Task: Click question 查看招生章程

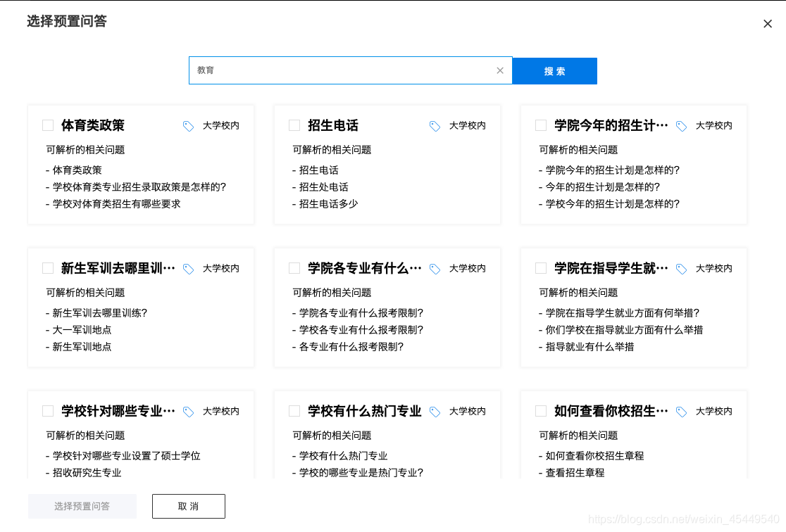Action: click(x=575, y=472)
